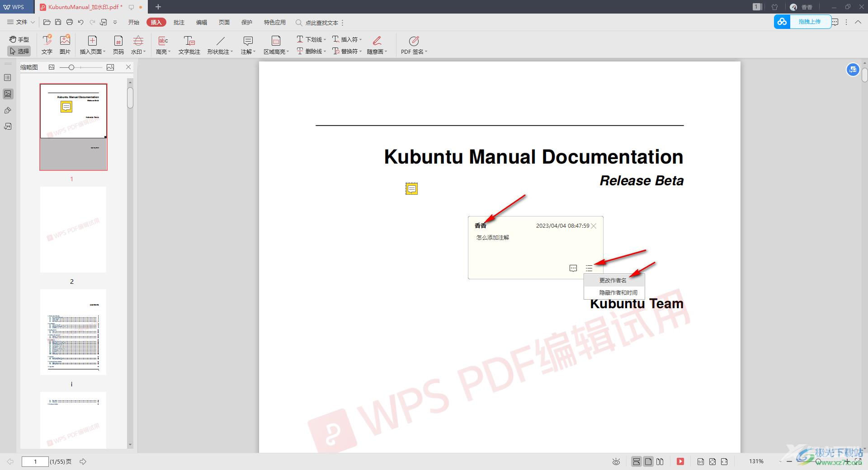Enable single page view mode
The height and width of the screenshot is (470, 868).
tap(648, 461)
